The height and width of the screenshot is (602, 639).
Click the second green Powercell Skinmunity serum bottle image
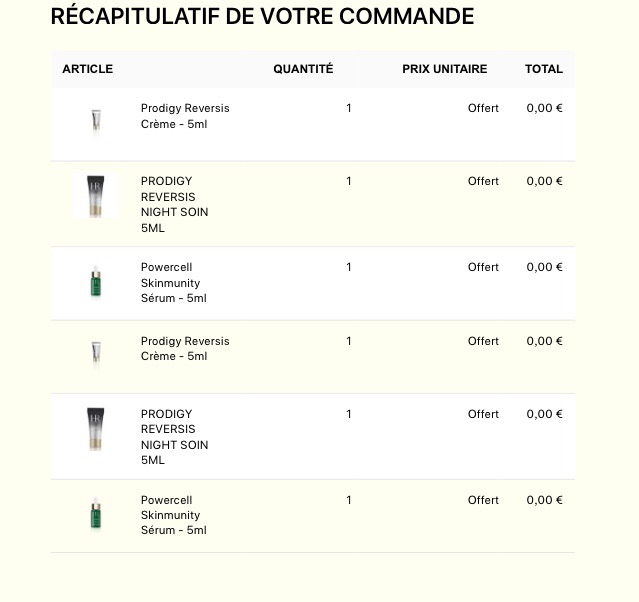[x=96, y=513]
